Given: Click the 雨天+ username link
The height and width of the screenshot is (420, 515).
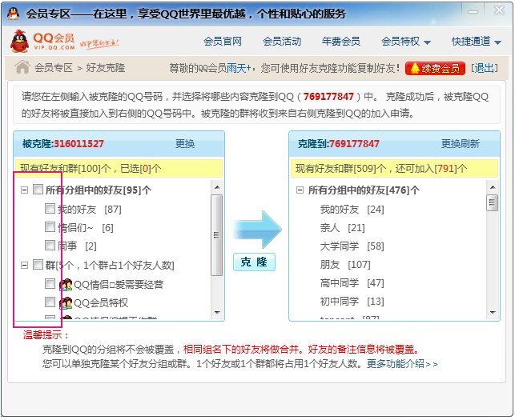Looking at the screenshot, I should [239, 68].
